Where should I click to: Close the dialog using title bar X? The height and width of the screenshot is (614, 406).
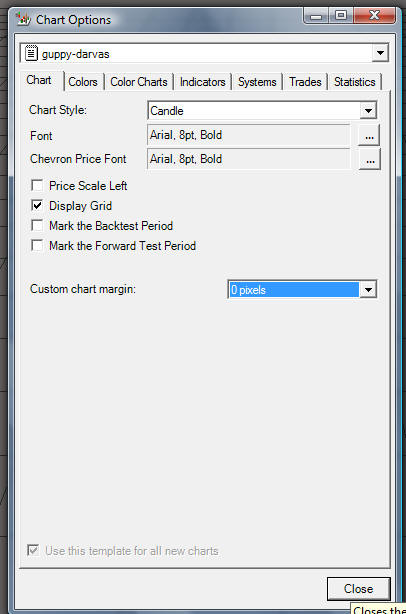point(374,16)
